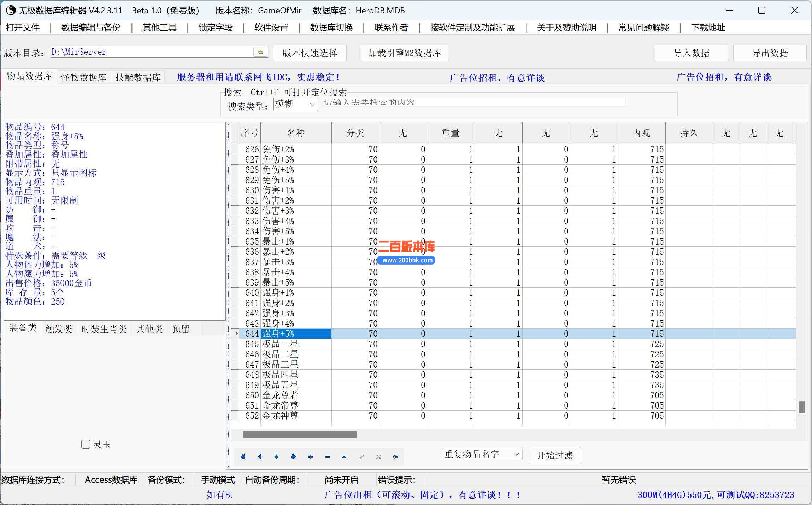Click the horizontal scrollbar thumb of grid
Screen dimensions: 812x505
point(300,435)
